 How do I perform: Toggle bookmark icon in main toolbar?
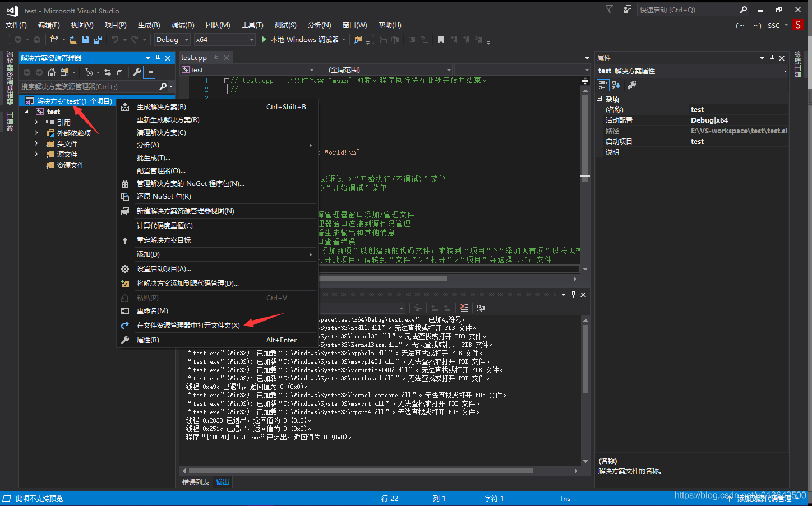pyautogui.click(x=441, y=40)
